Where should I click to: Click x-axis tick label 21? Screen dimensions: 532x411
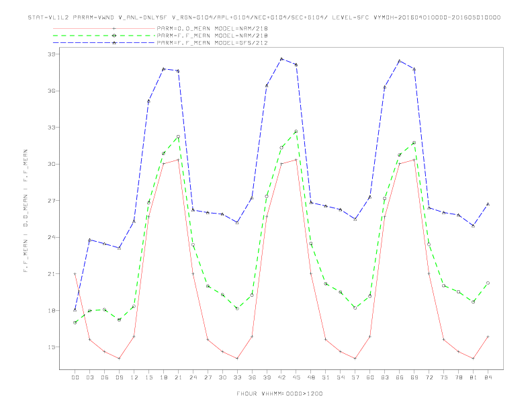178,377
